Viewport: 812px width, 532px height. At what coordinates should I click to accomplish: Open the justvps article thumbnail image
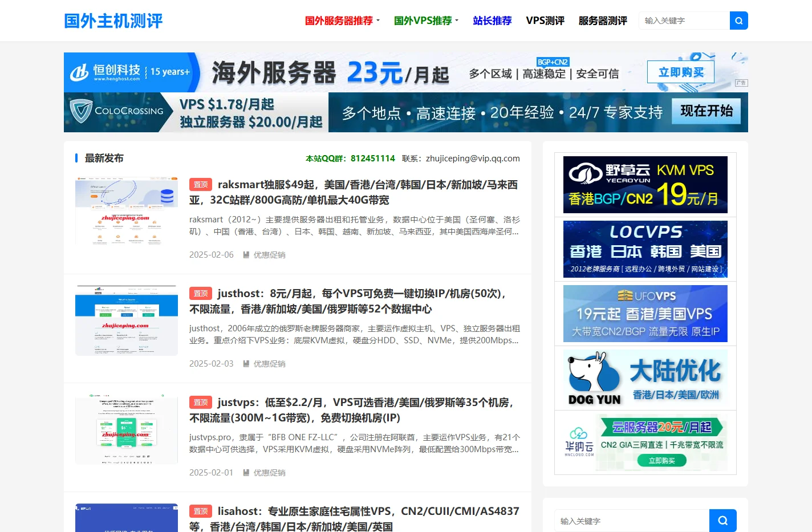127,429
